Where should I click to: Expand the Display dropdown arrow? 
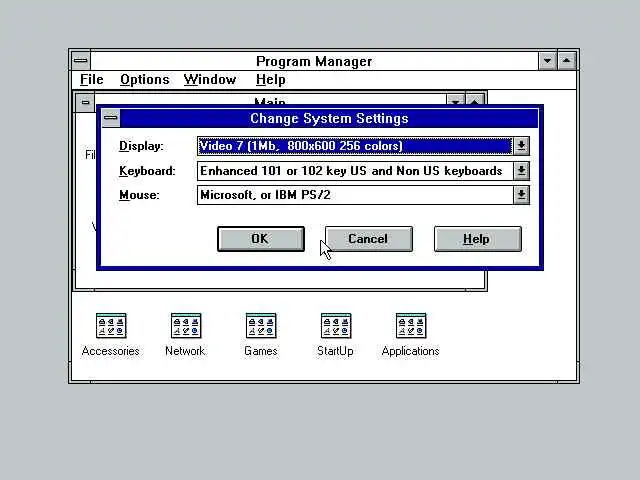[521, 146]
